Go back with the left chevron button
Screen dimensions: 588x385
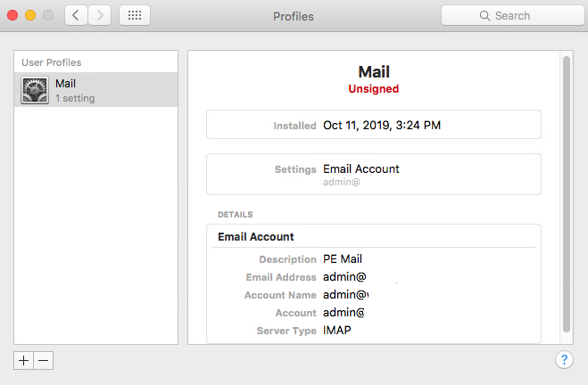coord(76,15)
